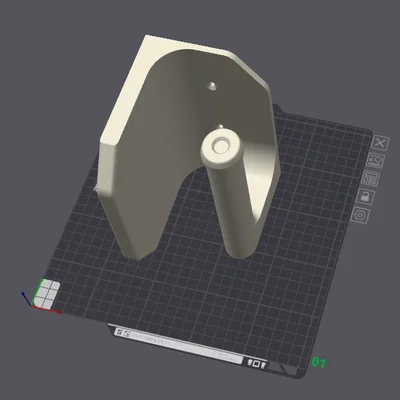The width and height of the screenshot is (400, 400).
Task: Open plate settings via the hexagon nut icon
Action: [x=360, y=215]
